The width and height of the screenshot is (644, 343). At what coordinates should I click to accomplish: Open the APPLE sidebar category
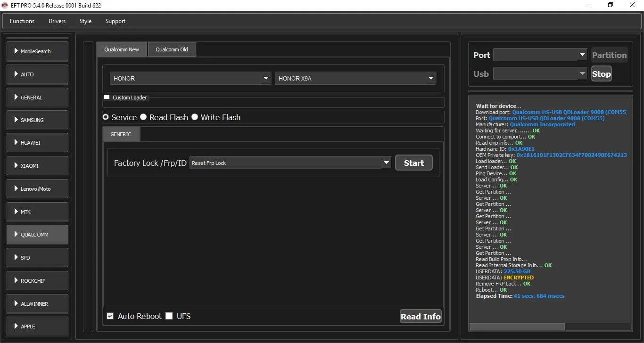tap(37, 327)
